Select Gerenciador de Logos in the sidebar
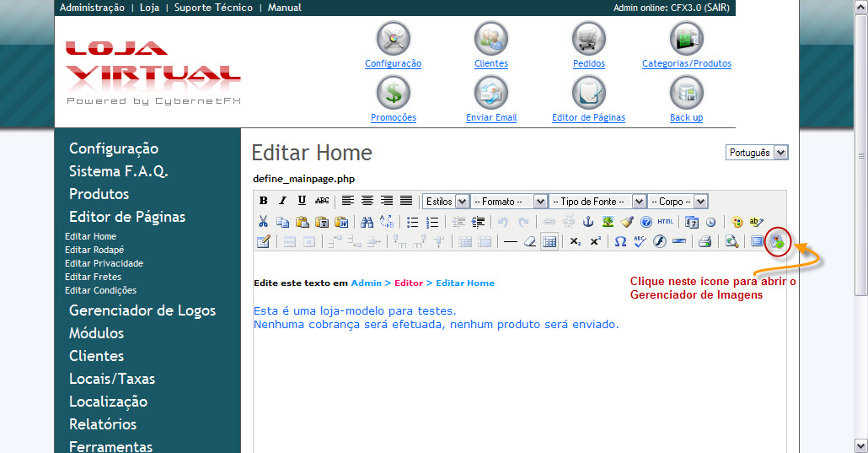The image size is (868, 453). coord(142,310)
